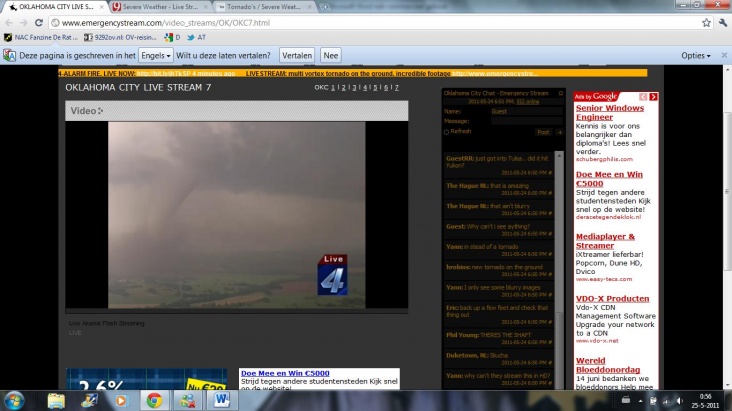Open the Mediaplayer & Streamer ad link

(x=605, y=241)
